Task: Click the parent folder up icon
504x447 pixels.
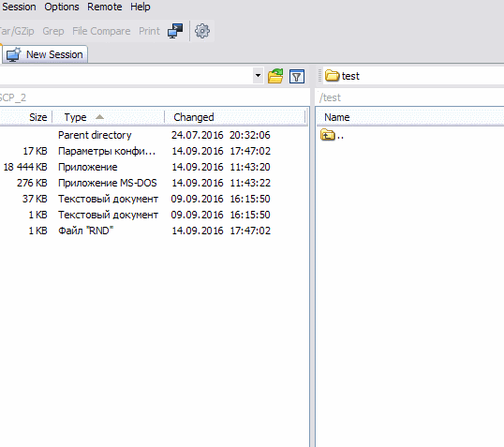Action: click(328, 135)
